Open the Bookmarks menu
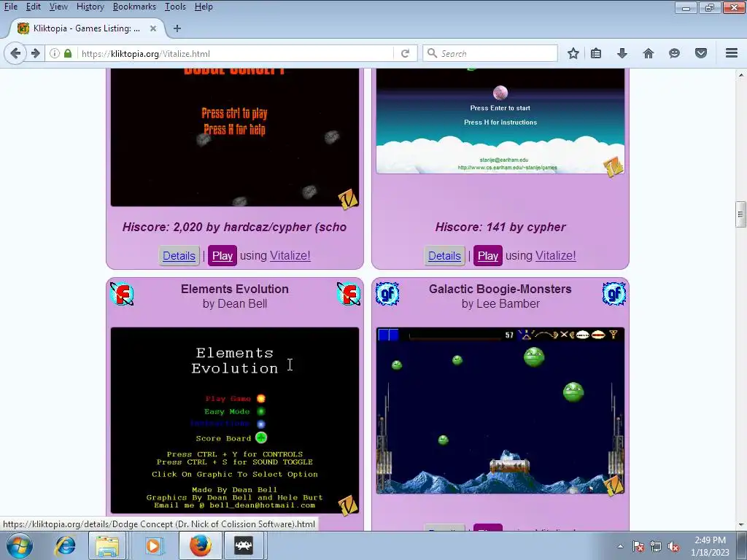Image resolution: width=747 pixels, height=560 pixels. pos(134,7)
